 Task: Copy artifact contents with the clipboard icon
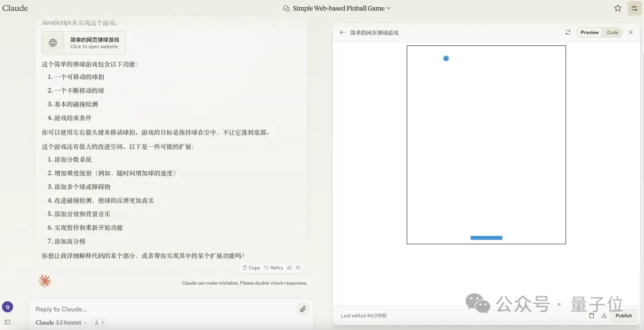[592, 316]
